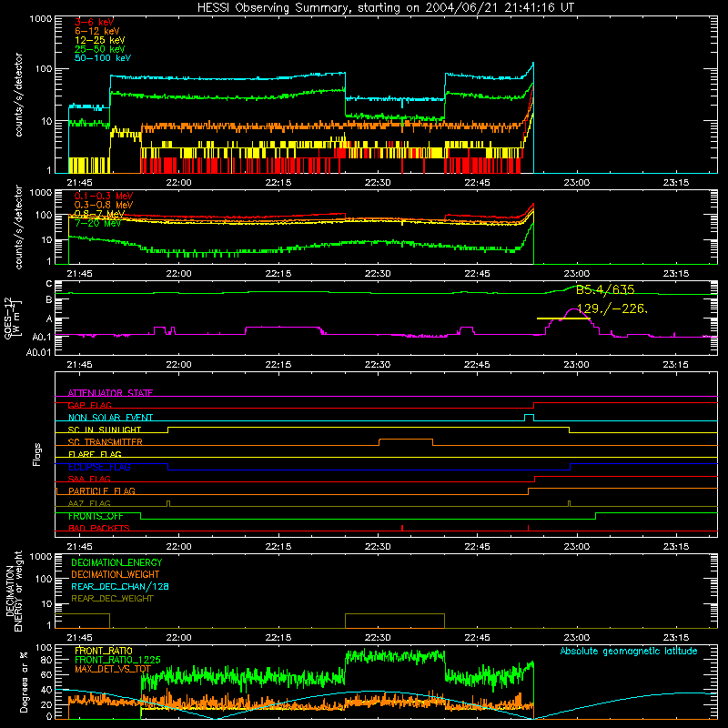
Task: Click the GOES-12 axis label
Action: 12,318
